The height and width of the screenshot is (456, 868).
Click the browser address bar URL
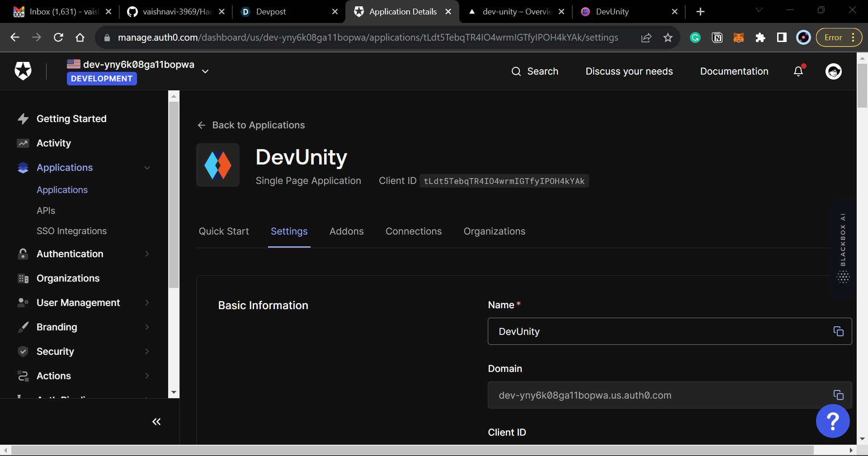(368, 38)
